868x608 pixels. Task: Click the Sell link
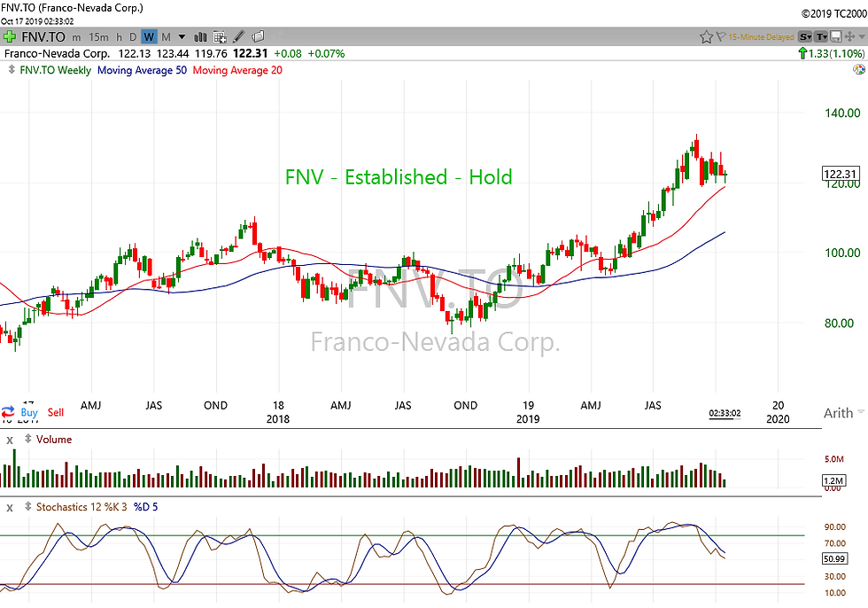(55, 412)
